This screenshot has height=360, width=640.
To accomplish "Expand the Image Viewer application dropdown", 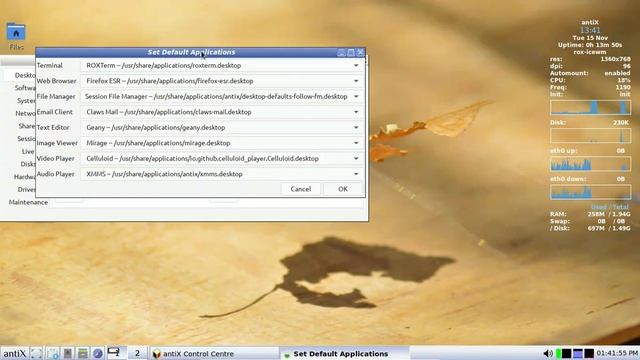I will (x=356, y=143).
